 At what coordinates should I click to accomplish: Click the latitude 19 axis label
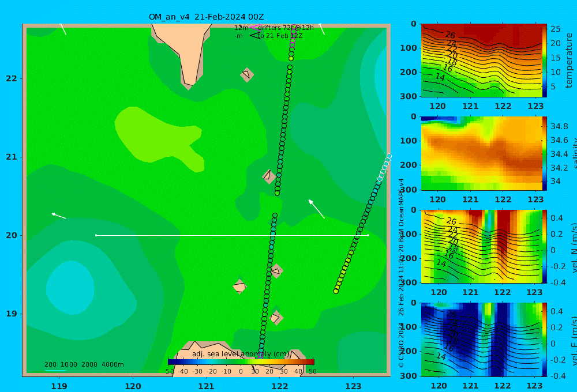[x=12, y=314]
